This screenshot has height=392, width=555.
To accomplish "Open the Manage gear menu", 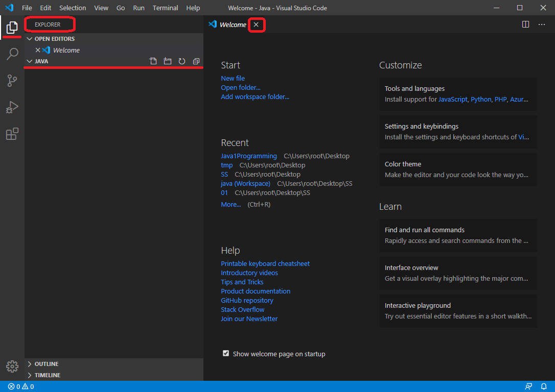I will tap(12, 366).
